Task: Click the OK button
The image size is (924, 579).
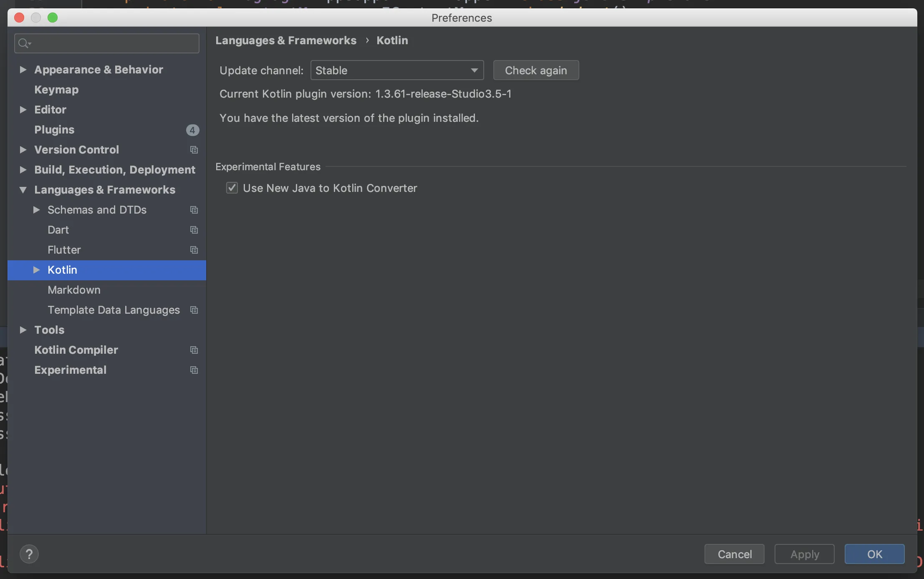Action: click(x=874, y=554)
